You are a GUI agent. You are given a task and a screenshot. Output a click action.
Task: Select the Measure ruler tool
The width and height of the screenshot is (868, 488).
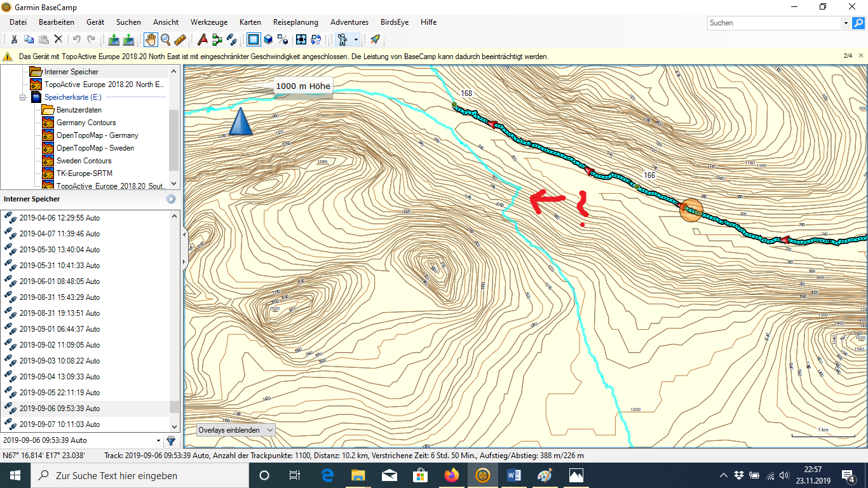180,39
